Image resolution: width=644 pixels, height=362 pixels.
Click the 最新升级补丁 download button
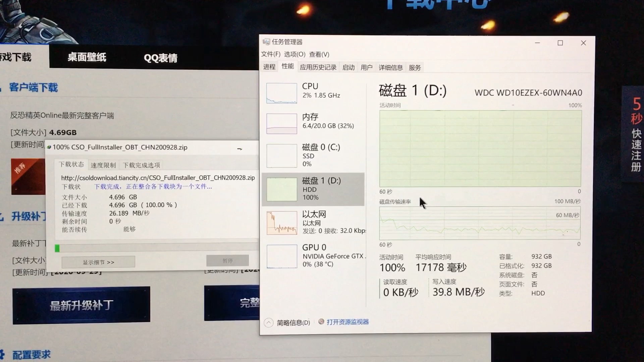point(81,304)
